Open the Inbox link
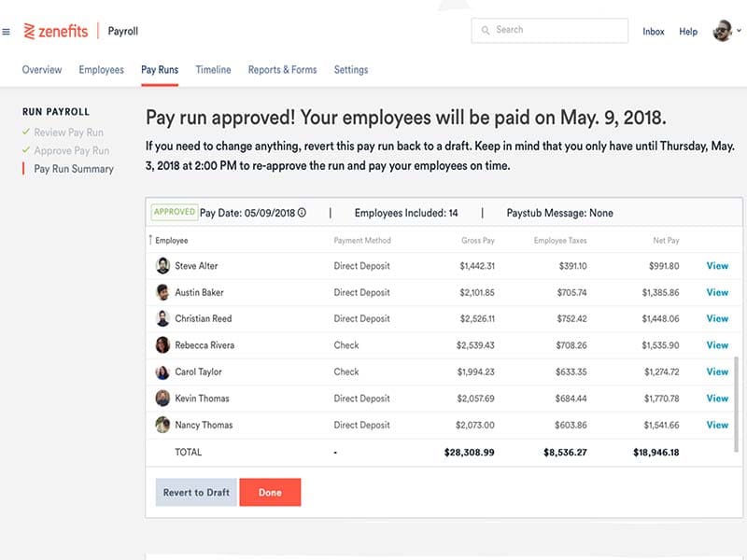Screen dimensions: 747x560 [x=654, y=32]
